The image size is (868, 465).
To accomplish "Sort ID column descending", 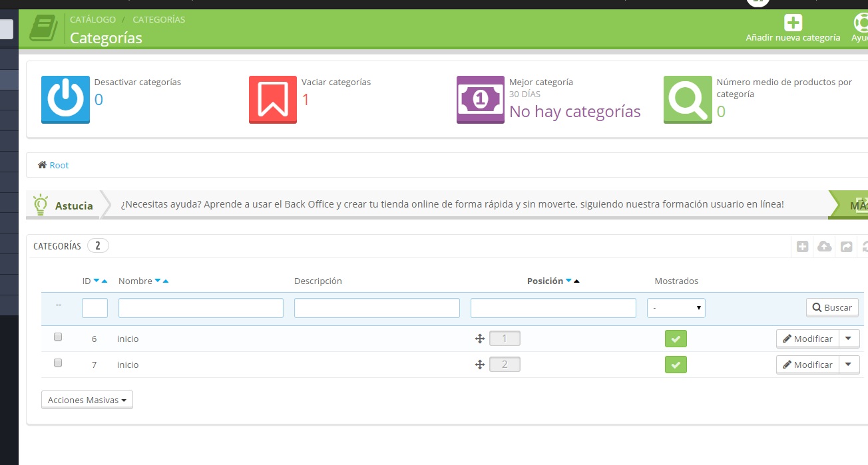I will (97, 281).
